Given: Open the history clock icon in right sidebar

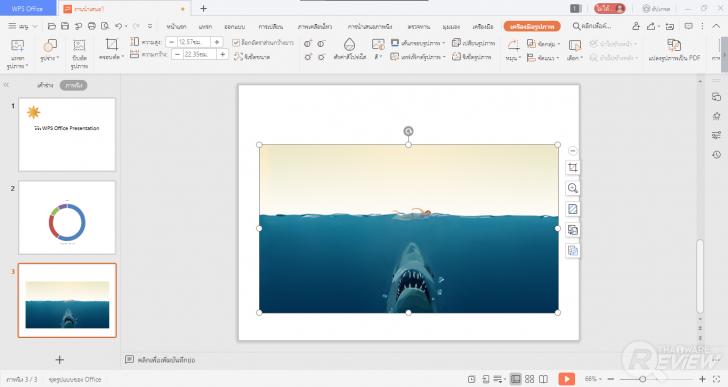Looking at the screenshot, I should (716, 155).
